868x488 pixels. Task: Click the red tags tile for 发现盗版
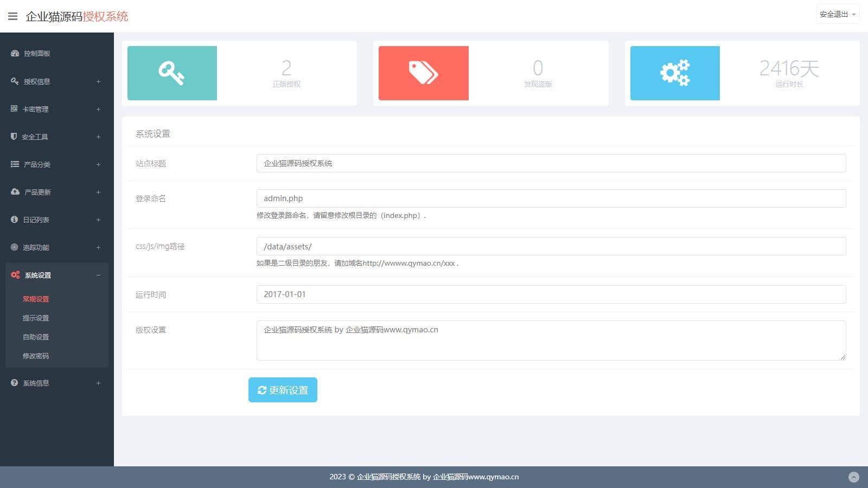pos(424,73)
